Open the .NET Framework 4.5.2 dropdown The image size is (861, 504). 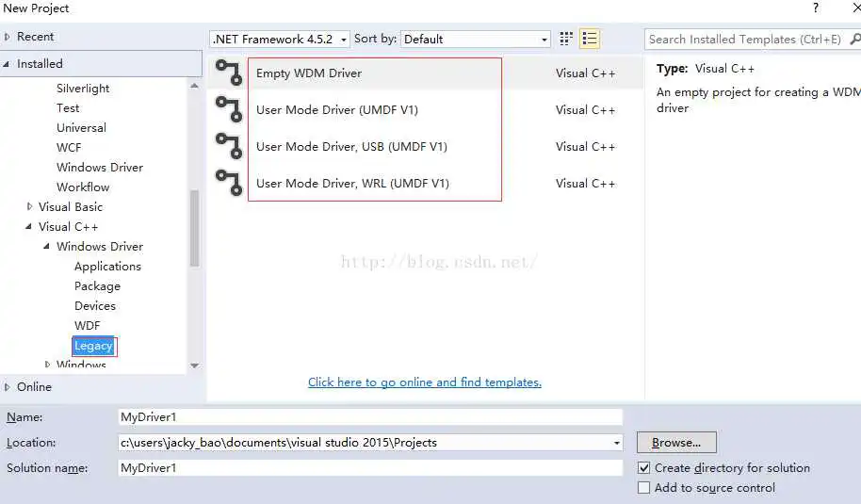pyautogui.click(x=280, y=39)
